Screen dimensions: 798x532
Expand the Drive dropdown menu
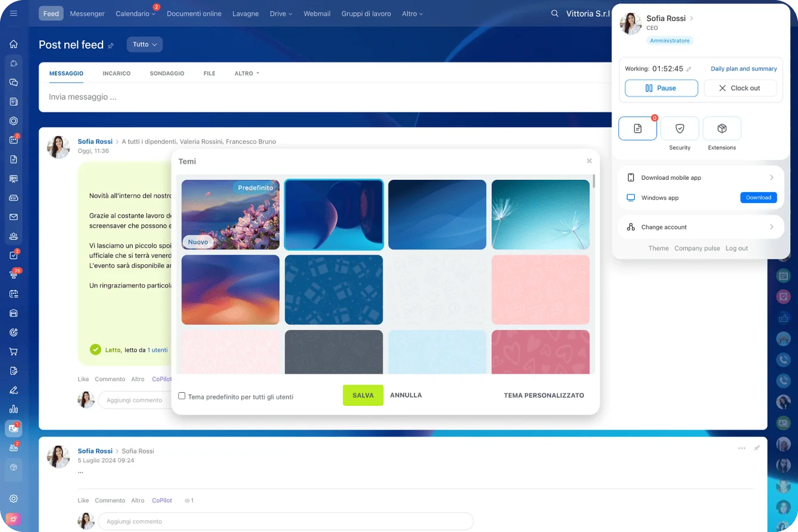tap(280, 14)
